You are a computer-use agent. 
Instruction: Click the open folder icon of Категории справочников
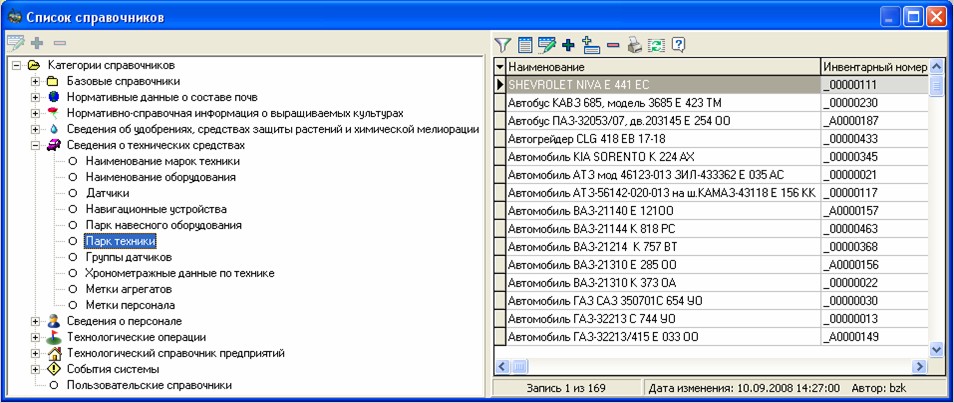click(x=34, y=65)
